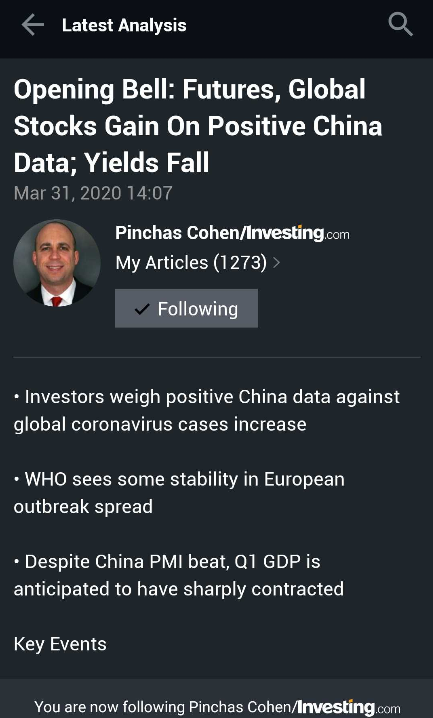Tap bullet about positive China data
433x718 pixels.
pos(206,410)
